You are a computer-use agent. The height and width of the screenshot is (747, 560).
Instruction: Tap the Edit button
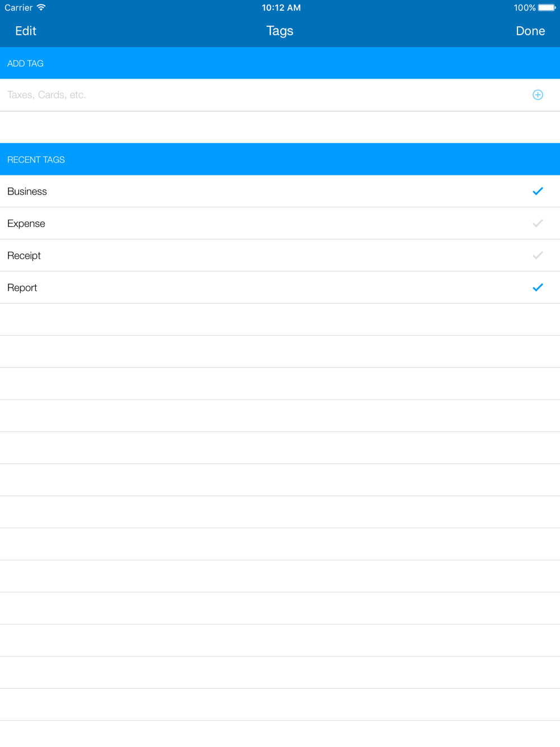click(26, 31)
